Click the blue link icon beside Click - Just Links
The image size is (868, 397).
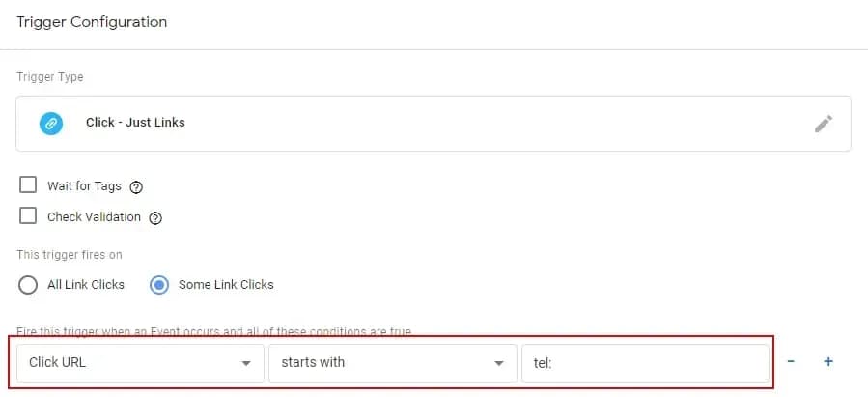click(x=51, y=124)
